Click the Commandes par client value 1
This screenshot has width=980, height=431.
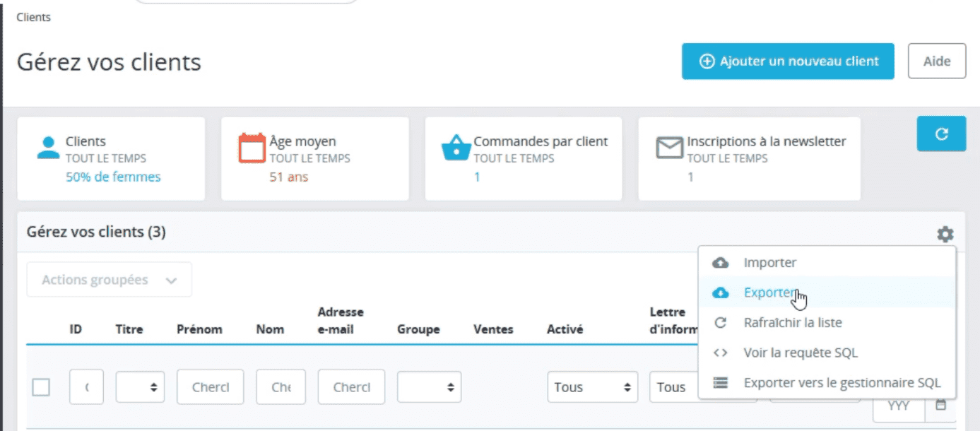pos(477,177)
